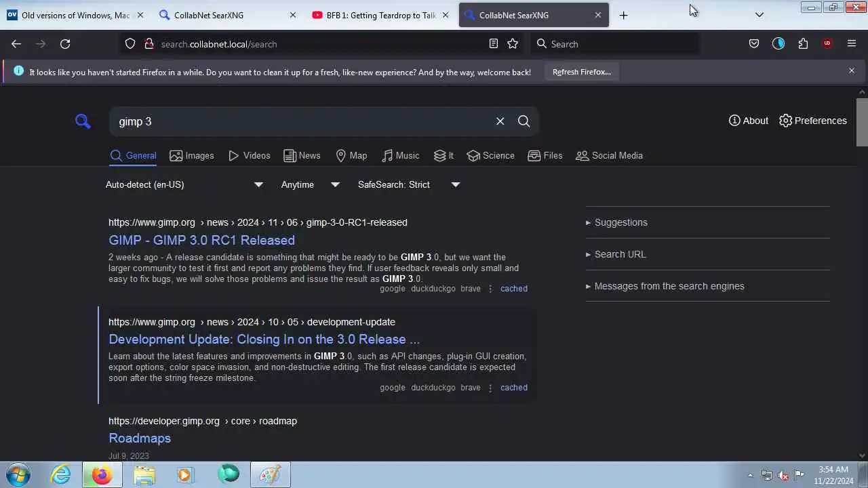Open cached copy of Development Update result
This screenshot has height=488, width=868.
[x=513, y=388]
